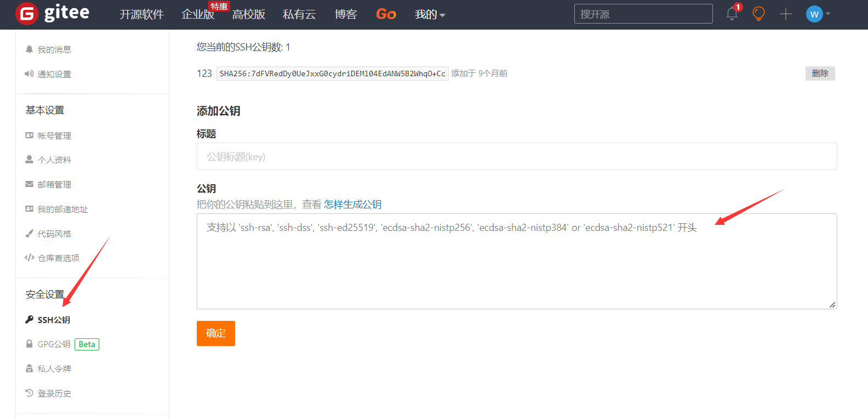Select SSH公钥 key icon in sidebar
Viewport: 868px width, 419px height.
coord(30,320)
